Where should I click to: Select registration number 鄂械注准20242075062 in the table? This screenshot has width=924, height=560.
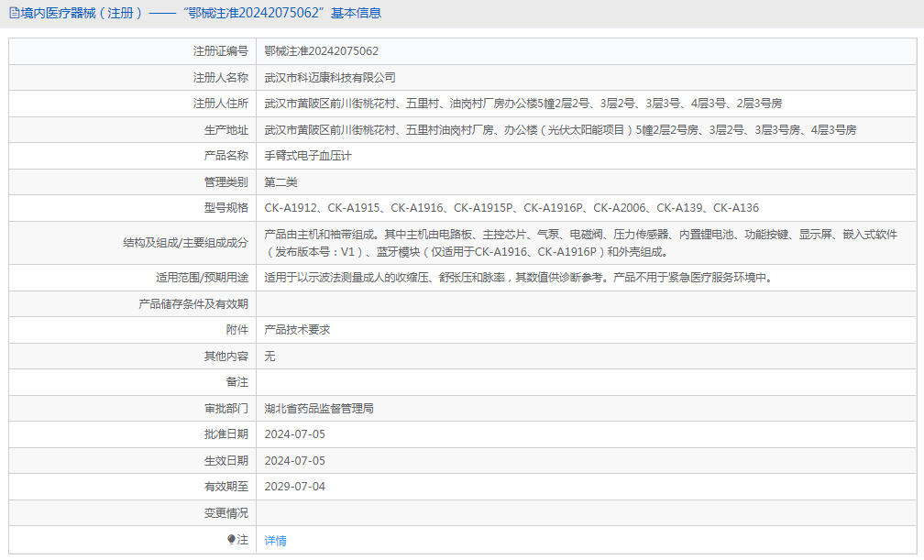coord(321,51)
